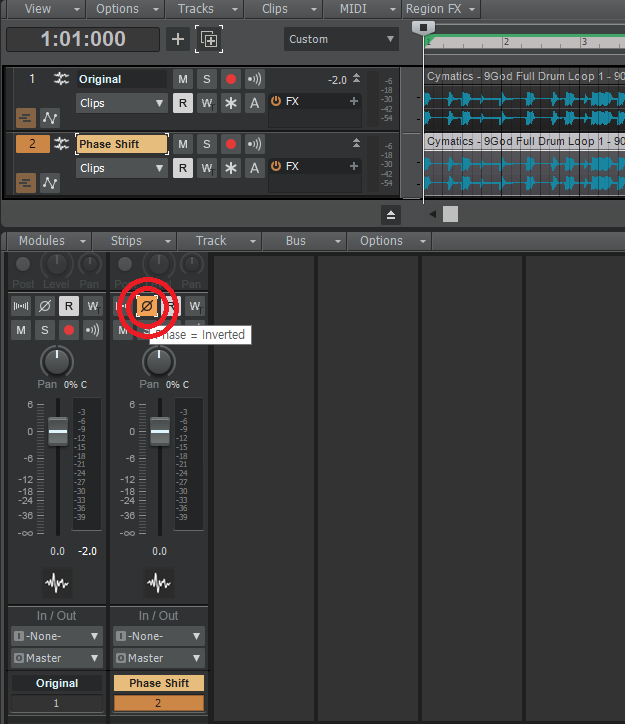Click the Add Track plus icon
Screen dimensions: 625x724
pos(178,39)
